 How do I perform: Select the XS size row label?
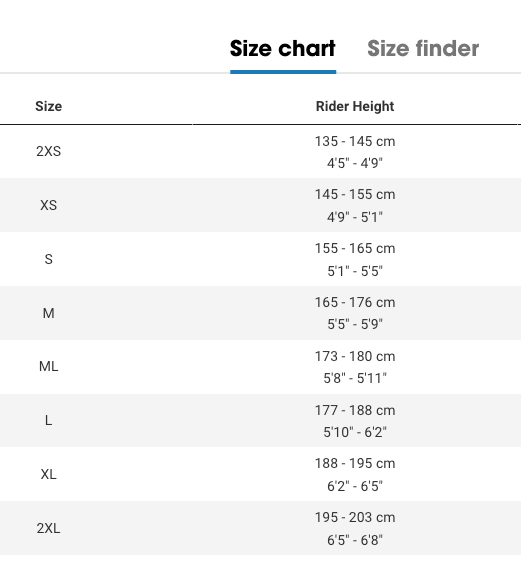48,205
